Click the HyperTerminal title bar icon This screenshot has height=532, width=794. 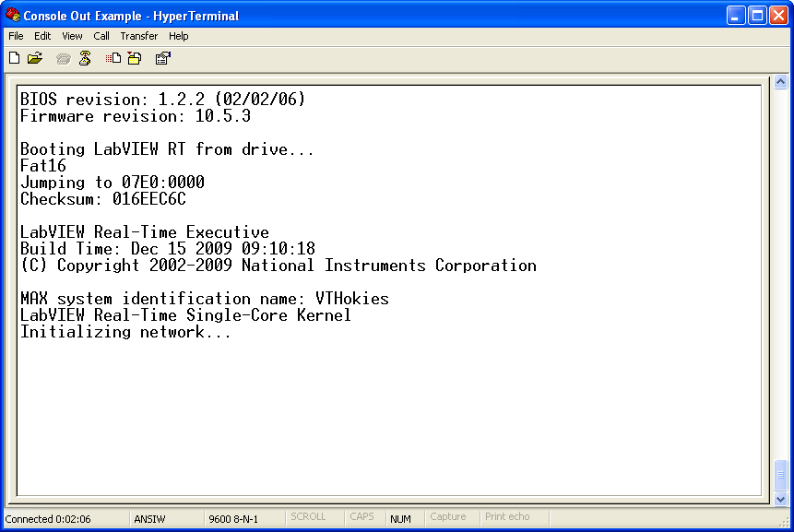pos(13,16)
